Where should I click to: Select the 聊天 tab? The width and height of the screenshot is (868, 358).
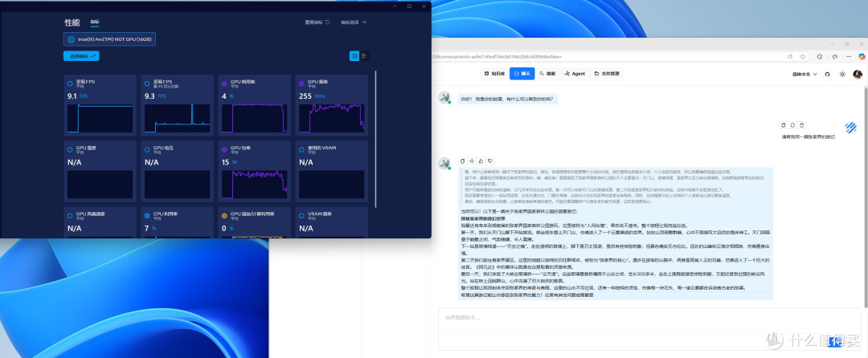click(x=522, y=74)
